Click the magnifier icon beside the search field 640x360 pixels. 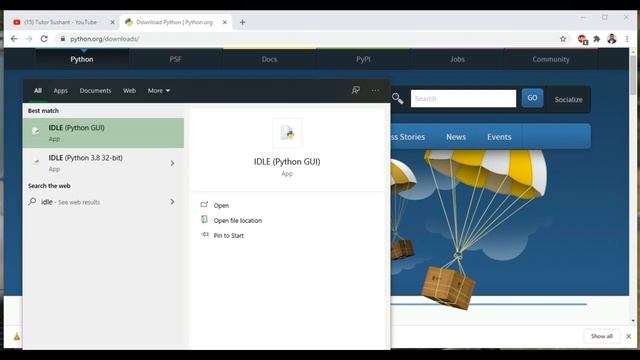click(x=398, y=98)
